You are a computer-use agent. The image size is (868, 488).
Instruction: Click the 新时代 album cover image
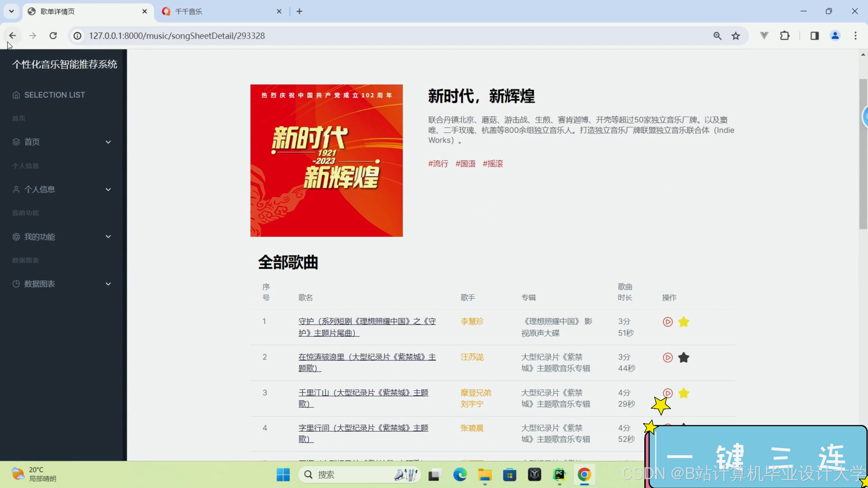point(326,160)
